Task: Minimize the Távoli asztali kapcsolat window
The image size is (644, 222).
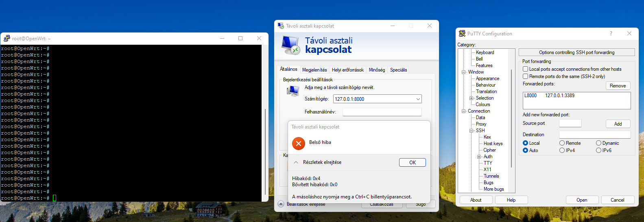Action: 393,26
